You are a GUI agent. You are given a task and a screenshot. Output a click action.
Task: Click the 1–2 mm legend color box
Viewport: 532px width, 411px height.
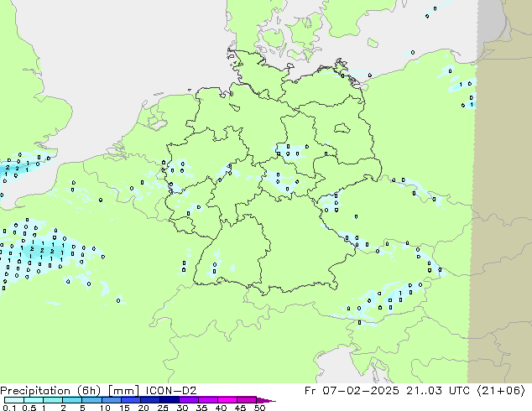tap(53, 400)
